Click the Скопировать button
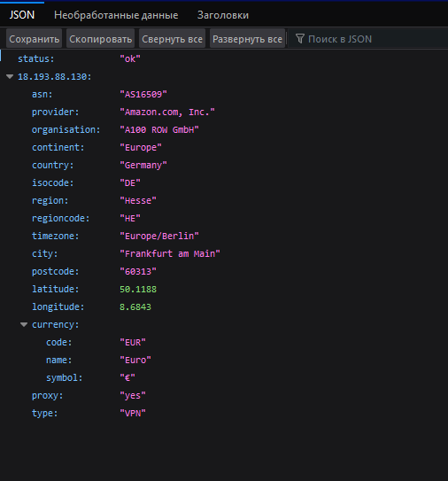 coord(101,39)
